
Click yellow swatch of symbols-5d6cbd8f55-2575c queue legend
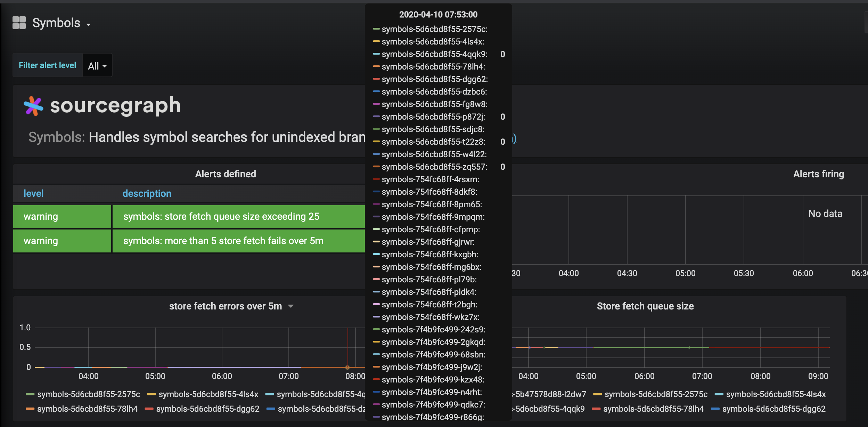tap(598, 394)
